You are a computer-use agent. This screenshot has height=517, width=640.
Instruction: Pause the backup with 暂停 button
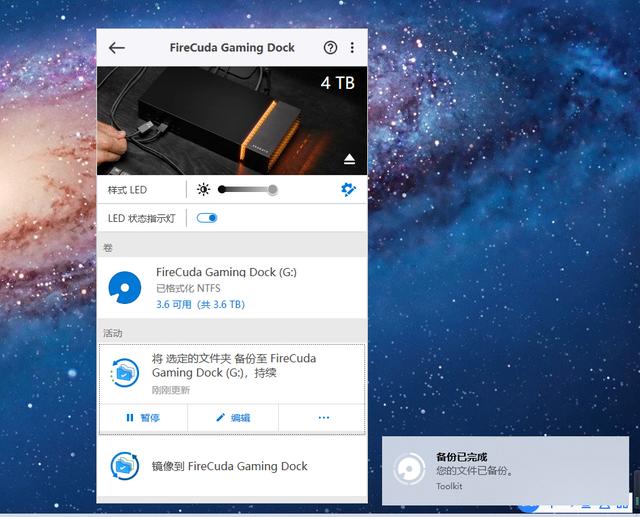pos(143,417)
